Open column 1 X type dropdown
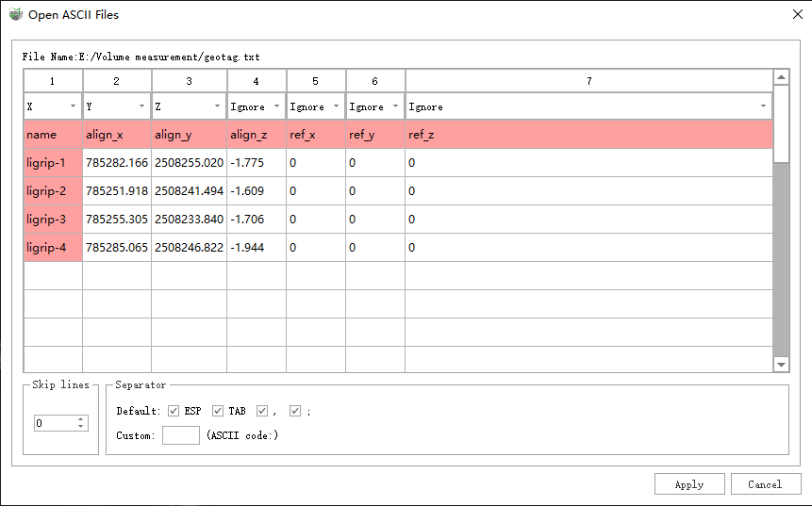 pos(53,106)
